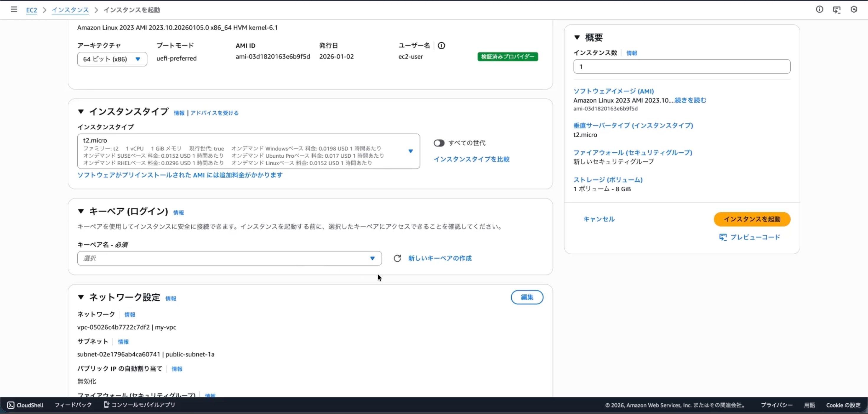
Task: Open CloudShell from the footer bar
Action: (25, 405)
